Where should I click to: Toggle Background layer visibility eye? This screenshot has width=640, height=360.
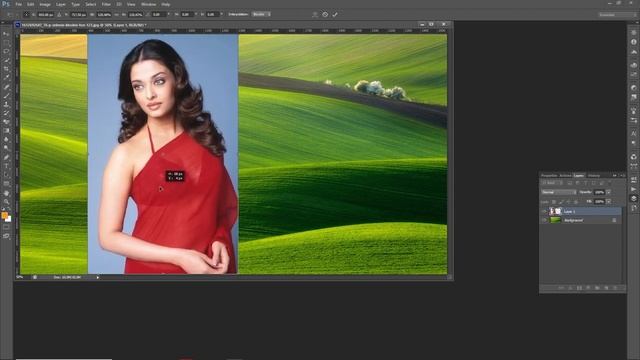(x=544, y=220)
